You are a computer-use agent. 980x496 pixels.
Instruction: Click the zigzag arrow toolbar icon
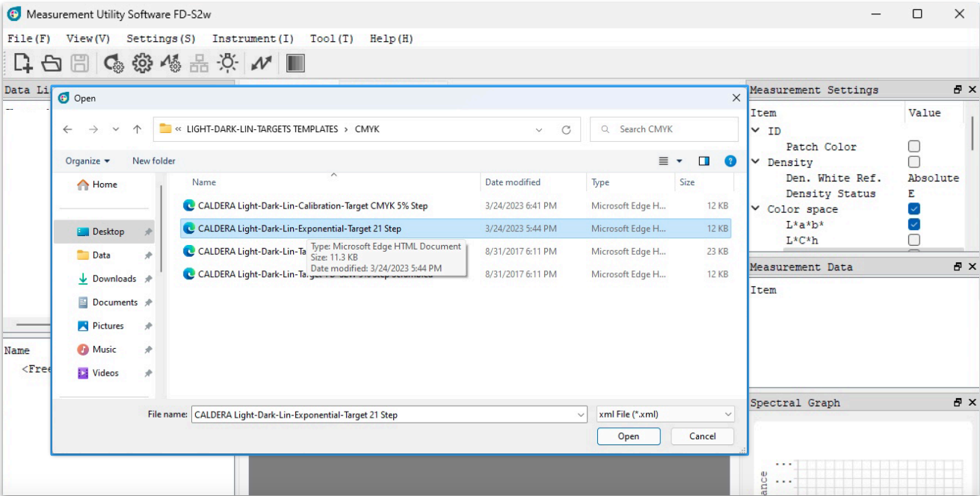point(261,63)
